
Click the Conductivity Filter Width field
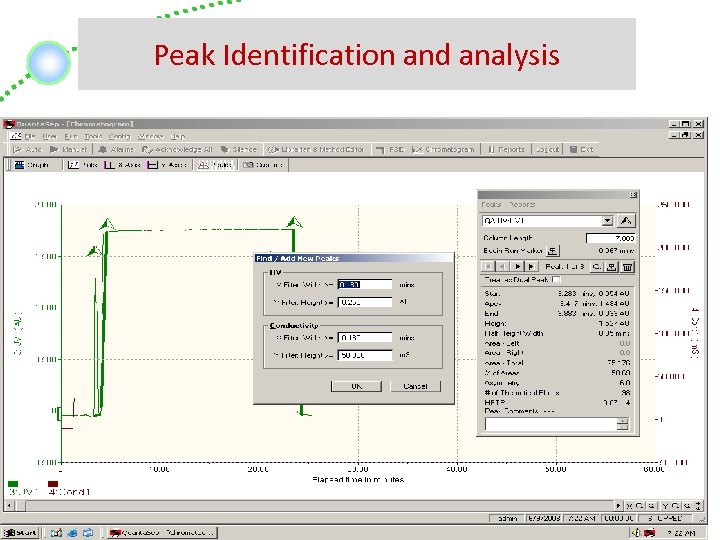click(x=365, y=338)
